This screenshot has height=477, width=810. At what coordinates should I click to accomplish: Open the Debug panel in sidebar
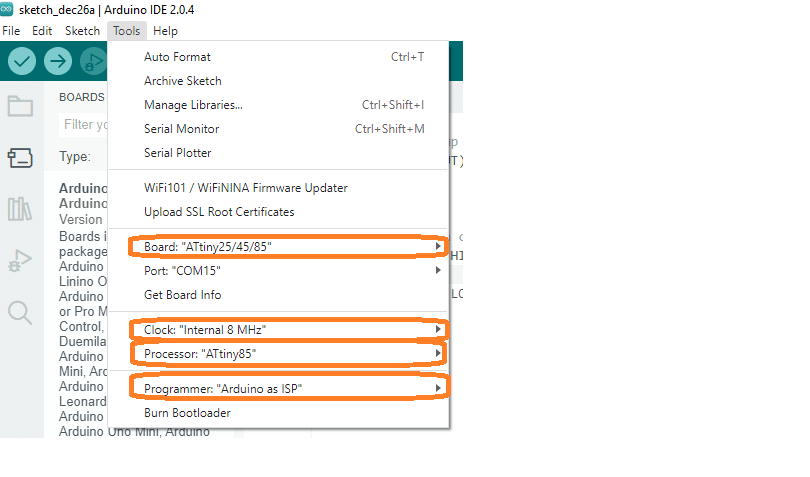coord(20,260)
